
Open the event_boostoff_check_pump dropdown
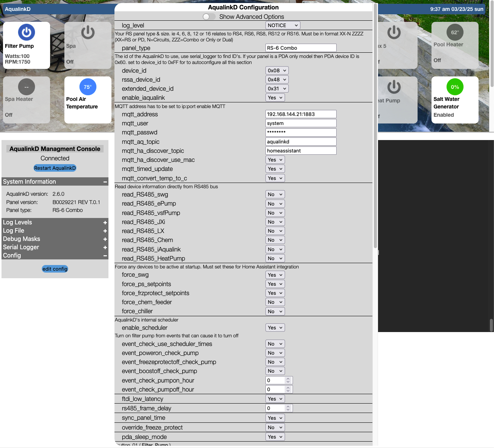[275, 371]
